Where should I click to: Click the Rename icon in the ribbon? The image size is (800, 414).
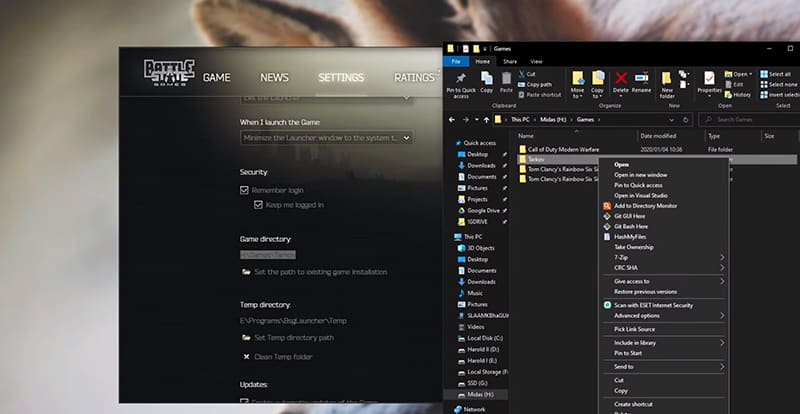point(641,78)
